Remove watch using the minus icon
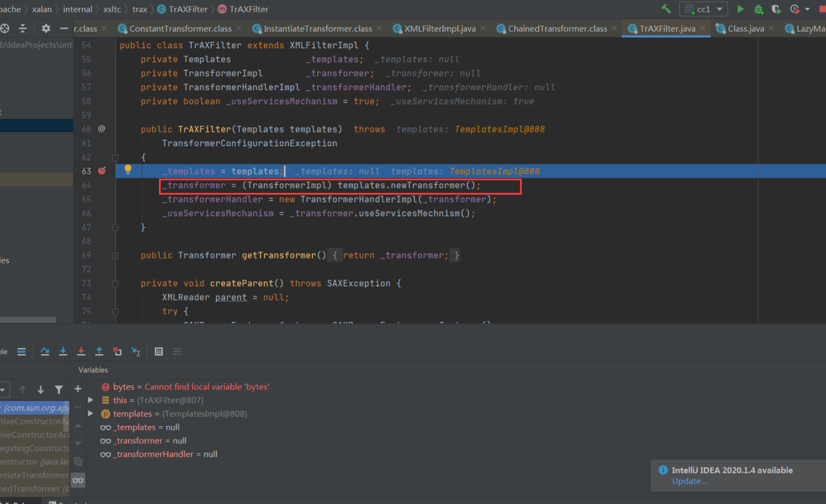Image resolution: width=826 pixels, height=504 pixels. tap(78, 407)
